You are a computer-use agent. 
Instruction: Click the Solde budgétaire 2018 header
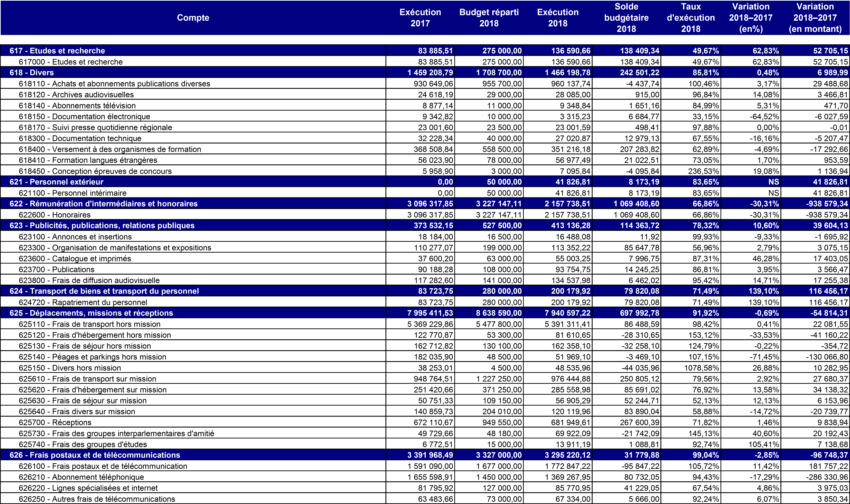click(626, 18)
